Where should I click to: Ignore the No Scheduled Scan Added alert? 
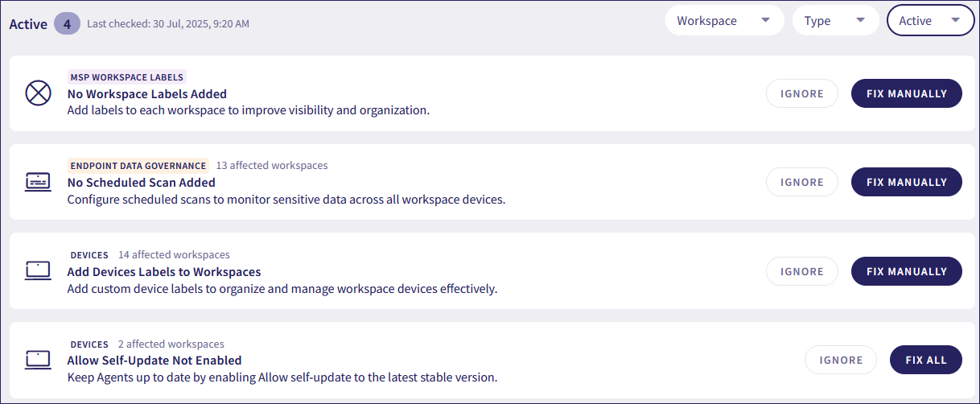pos(801,182)
